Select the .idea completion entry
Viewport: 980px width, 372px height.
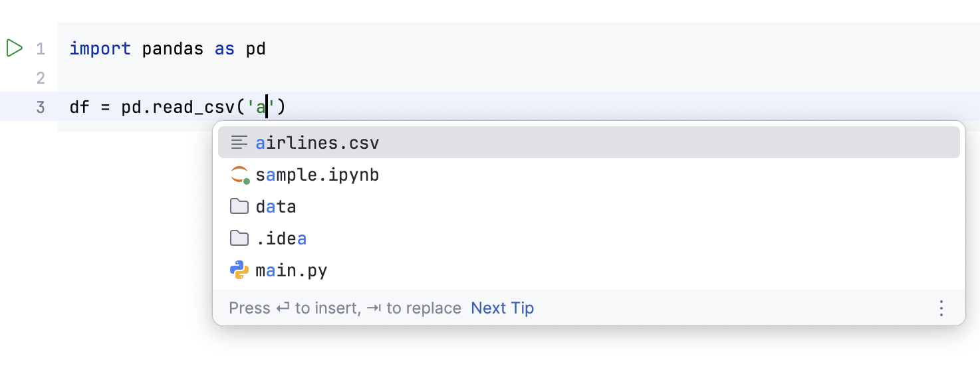[281, 238]
